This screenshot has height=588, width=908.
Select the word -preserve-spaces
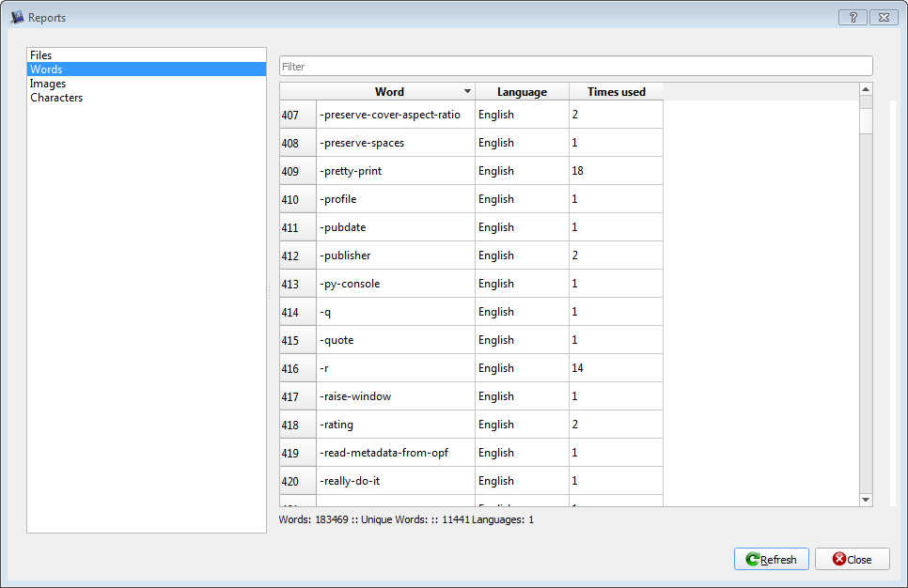[x=396, y=143]
